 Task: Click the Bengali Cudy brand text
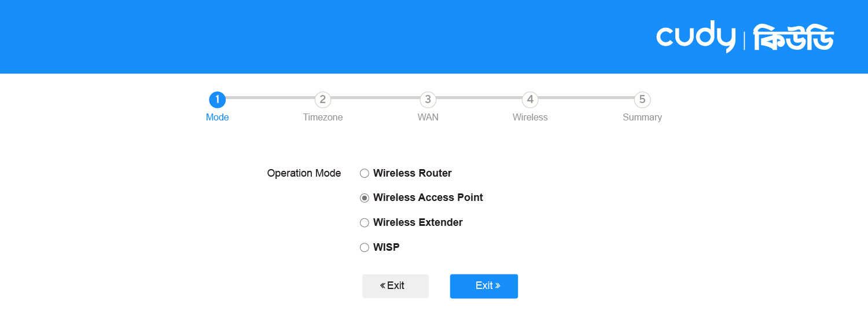(x=793, y=37)
